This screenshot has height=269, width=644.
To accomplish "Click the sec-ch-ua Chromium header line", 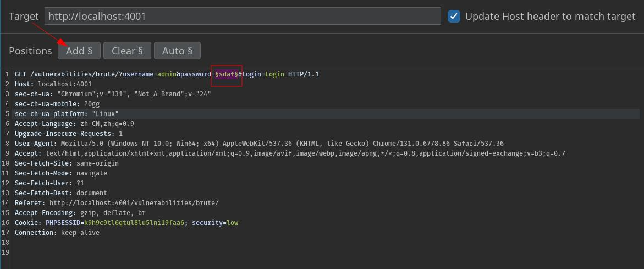I will click(113, 94).
